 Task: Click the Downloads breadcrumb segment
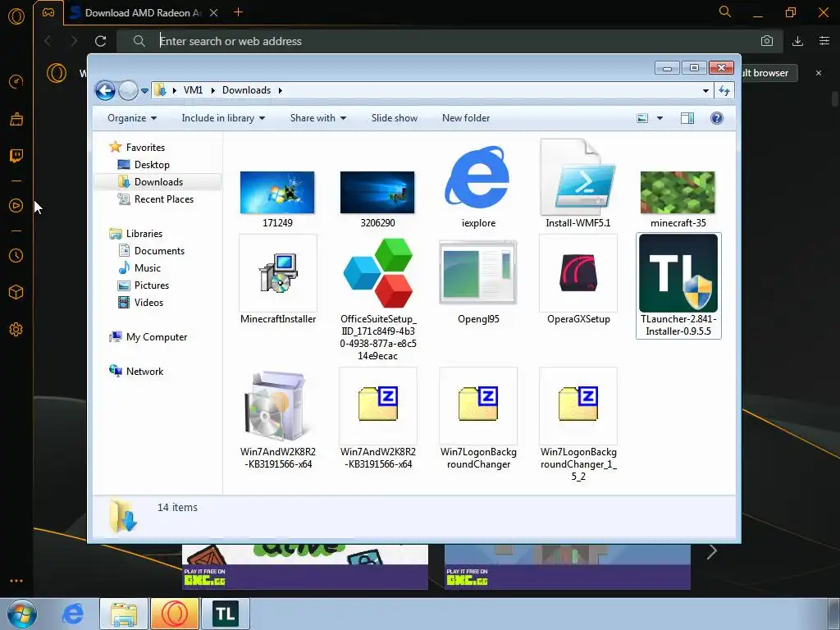[x=246, y=90]
